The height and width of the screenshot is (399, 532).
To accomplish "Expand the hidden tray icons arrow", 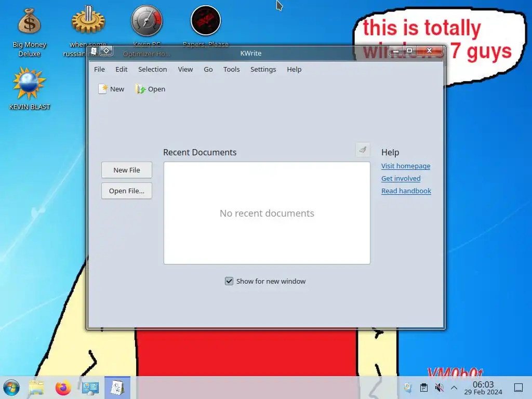I will 454,388.
